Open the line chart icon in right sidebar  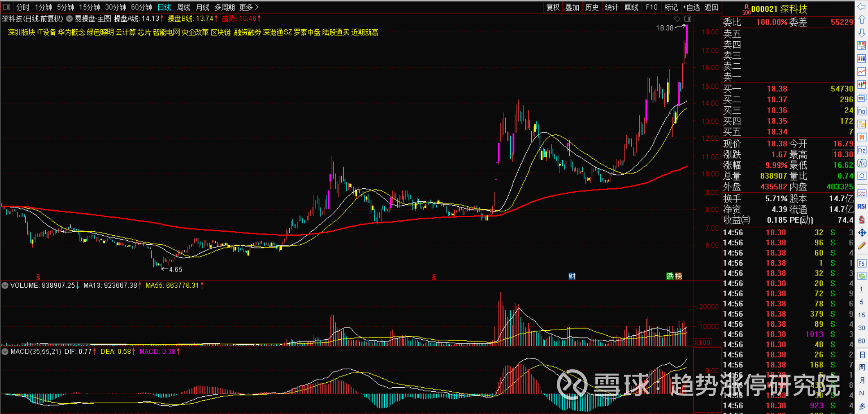coord(862,71)
